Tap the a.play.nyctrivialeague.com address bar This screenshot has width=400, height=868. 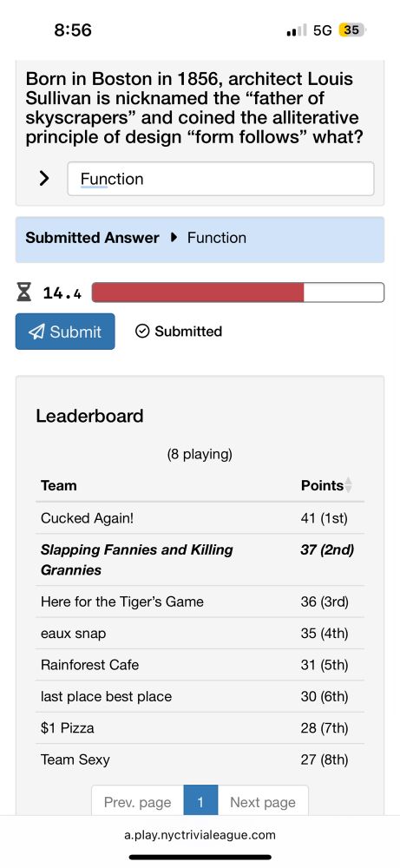pyautogui.click(x=200, y=835)
